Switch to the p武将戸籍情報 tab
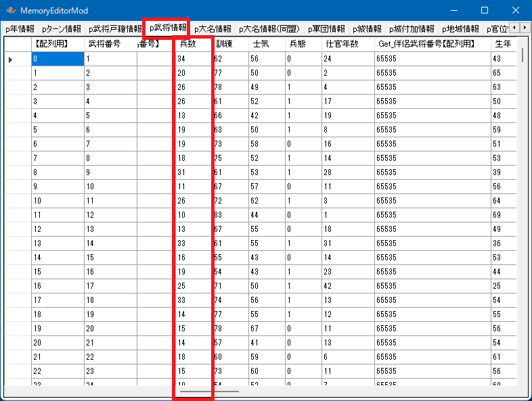 114,29
